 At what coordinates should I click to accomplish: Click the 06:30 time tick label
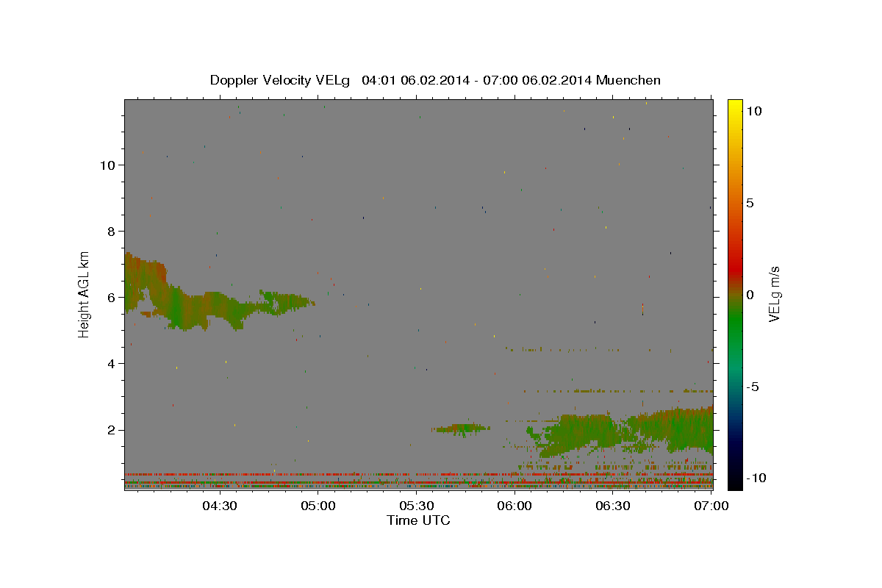(x=613, y=506)
